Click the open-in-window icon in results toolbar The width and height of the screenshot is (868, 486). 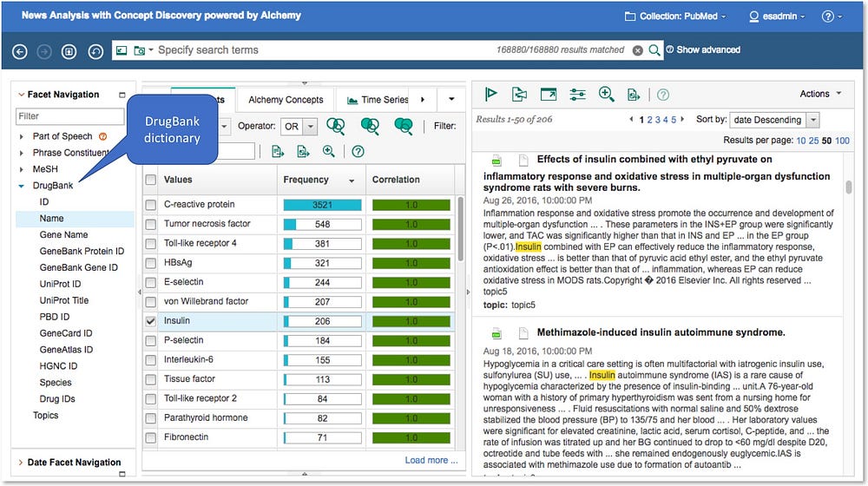(x=548, y=94)
